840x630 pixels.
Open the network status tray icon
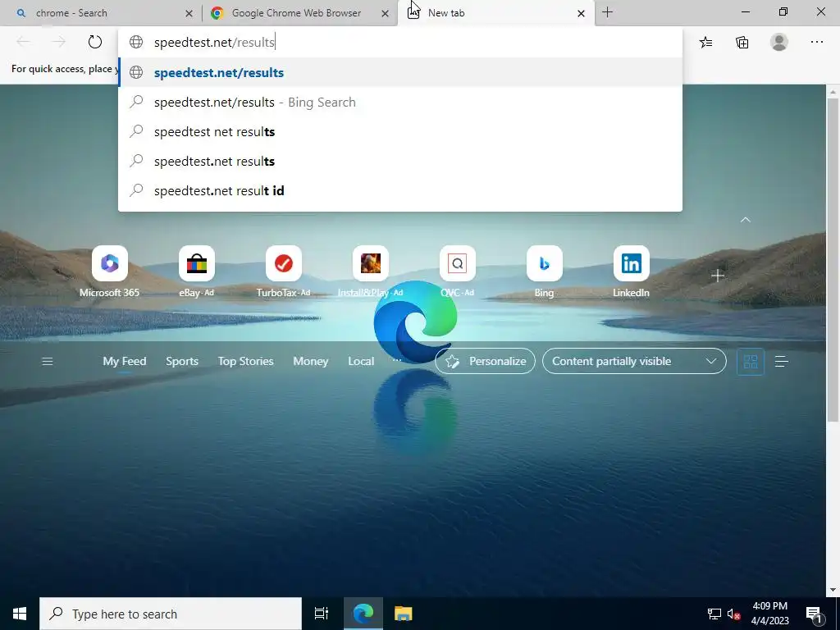714,614
